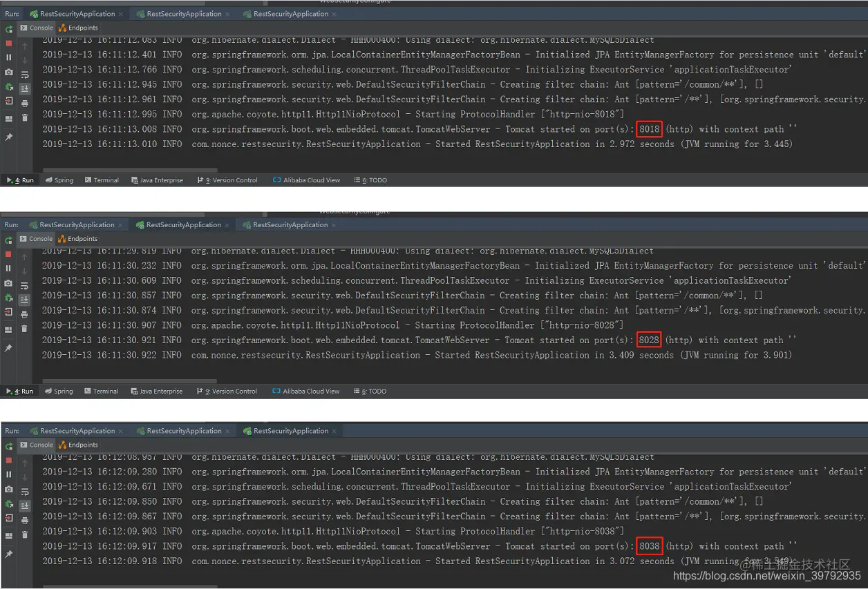Click log line timestamped 16:11:12.995

[333, 114]
